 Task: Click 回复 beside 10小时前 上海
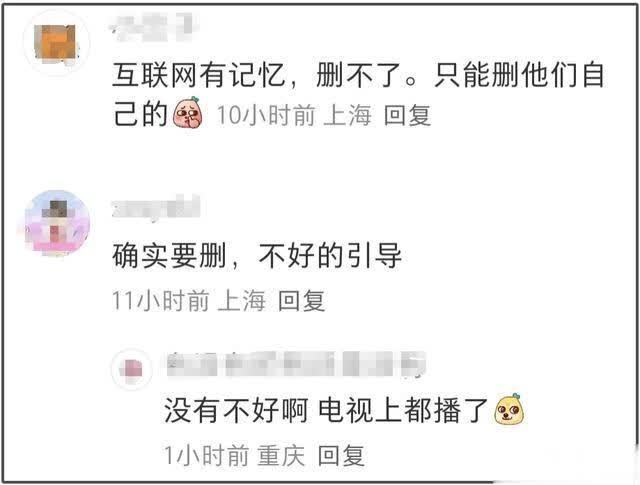coord(407,115)
